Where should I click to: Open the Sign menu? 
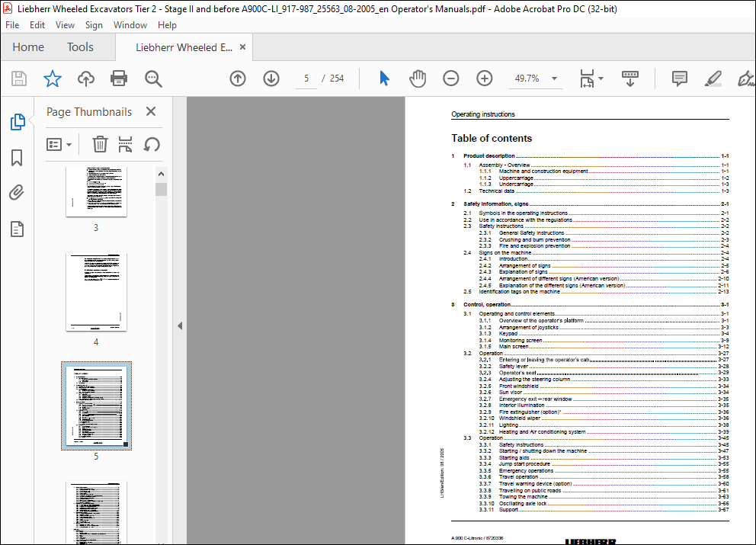coord(94,25)
